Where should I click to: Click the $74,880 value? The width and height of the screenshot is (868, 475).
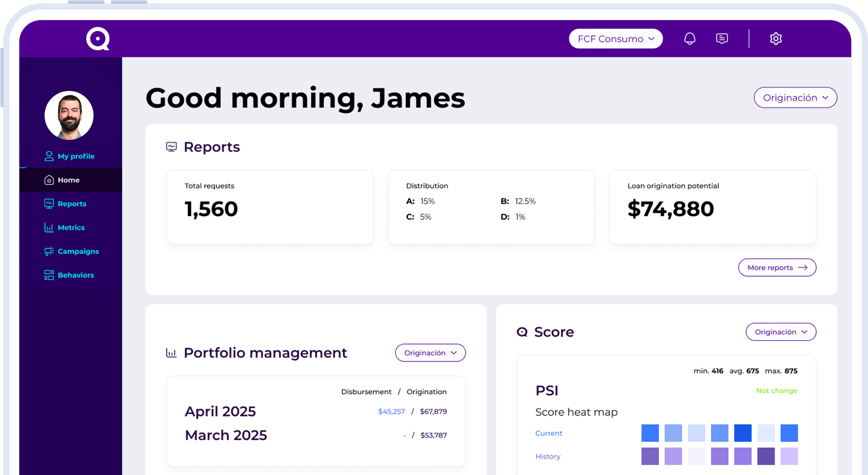[670, 209]
